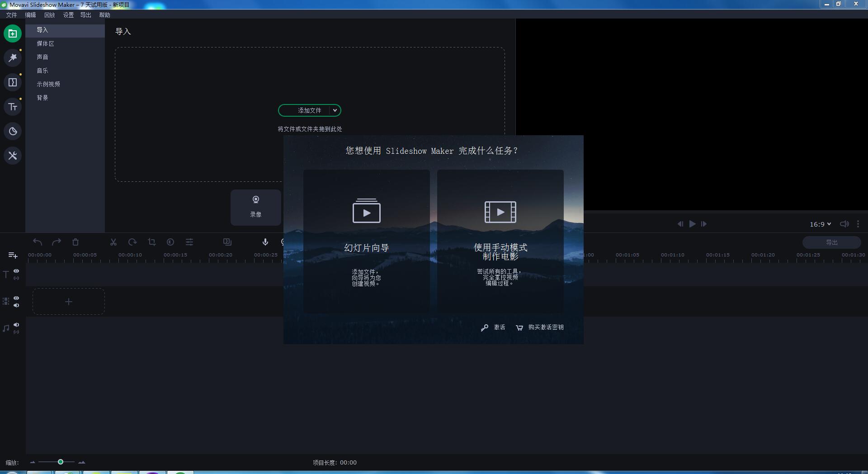868x474 pixels.
Task: Click the timeline zoom slider handle
Action: click(x=61, y=462)
